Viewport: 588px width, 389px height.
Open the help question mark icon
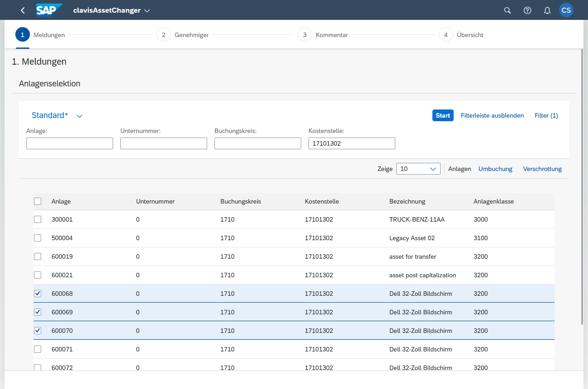pyautogui.click(x=527, y=10)
